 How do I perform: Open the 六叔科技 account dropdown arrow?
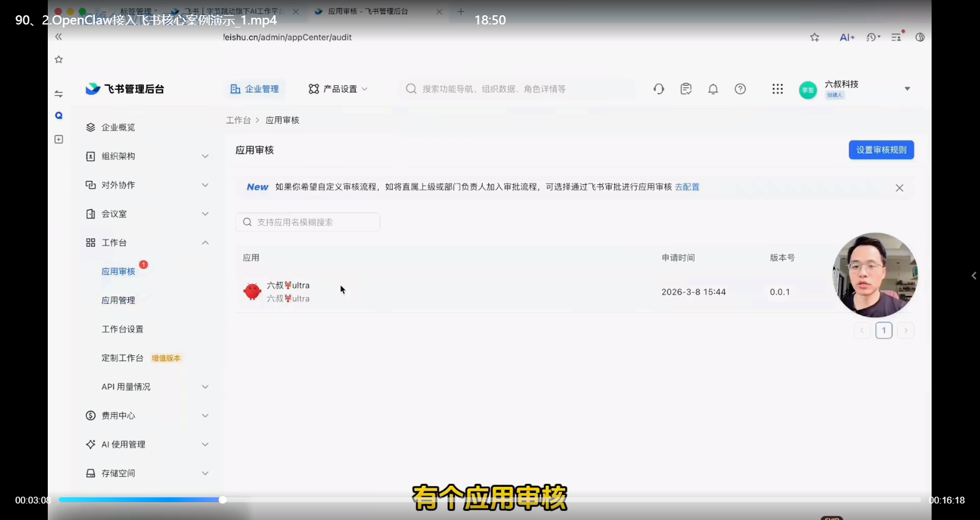(907, 89)
